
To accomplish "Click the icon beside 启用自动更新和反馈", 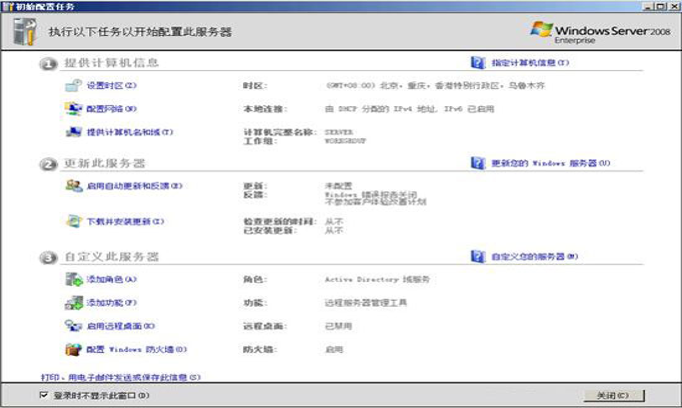I will coord(72,186).
